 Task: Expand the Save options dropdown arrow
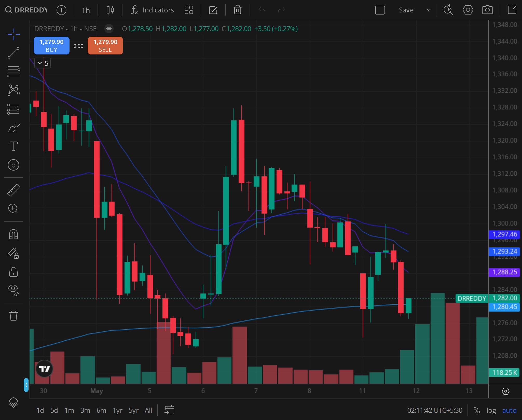[x=428, y=10]
